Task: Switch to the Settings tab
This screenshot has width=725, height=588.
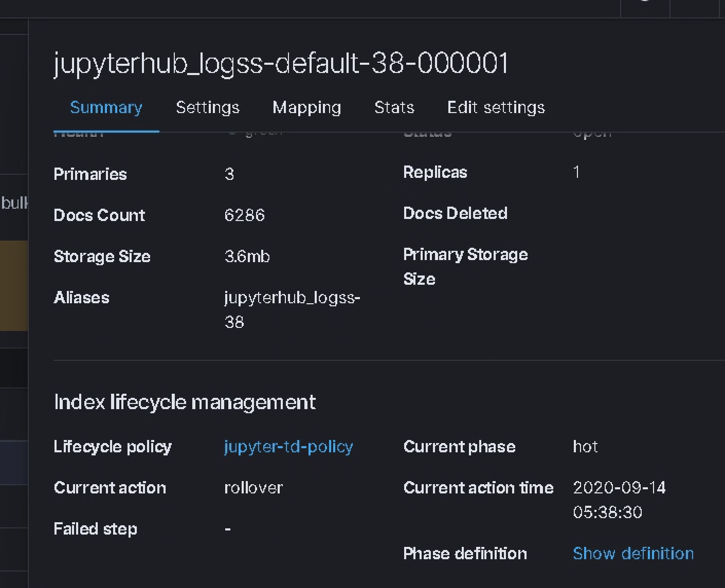Action: click(207, 107)
